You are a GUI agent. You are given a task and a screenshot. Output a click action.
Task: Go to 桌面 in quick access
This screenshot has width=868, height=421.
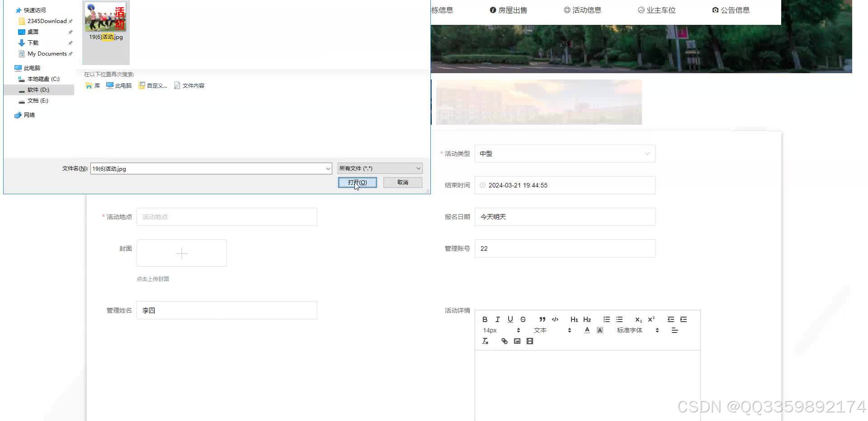33,32
